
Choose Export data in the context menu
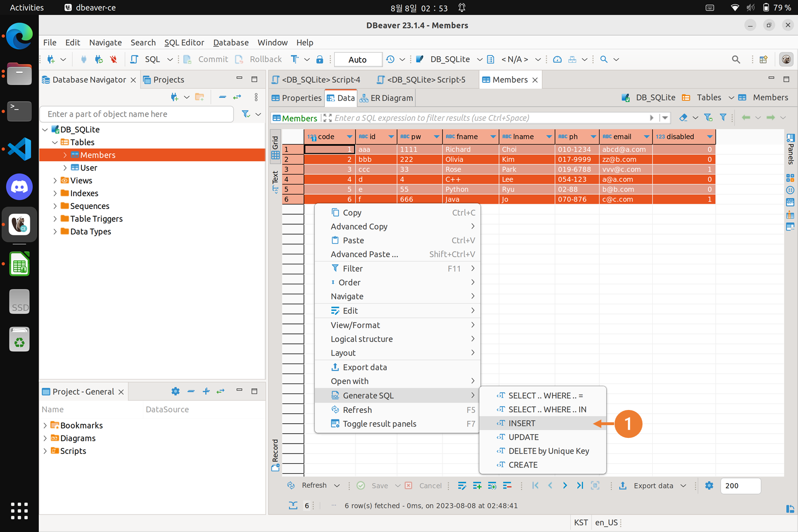pos(397,367)
